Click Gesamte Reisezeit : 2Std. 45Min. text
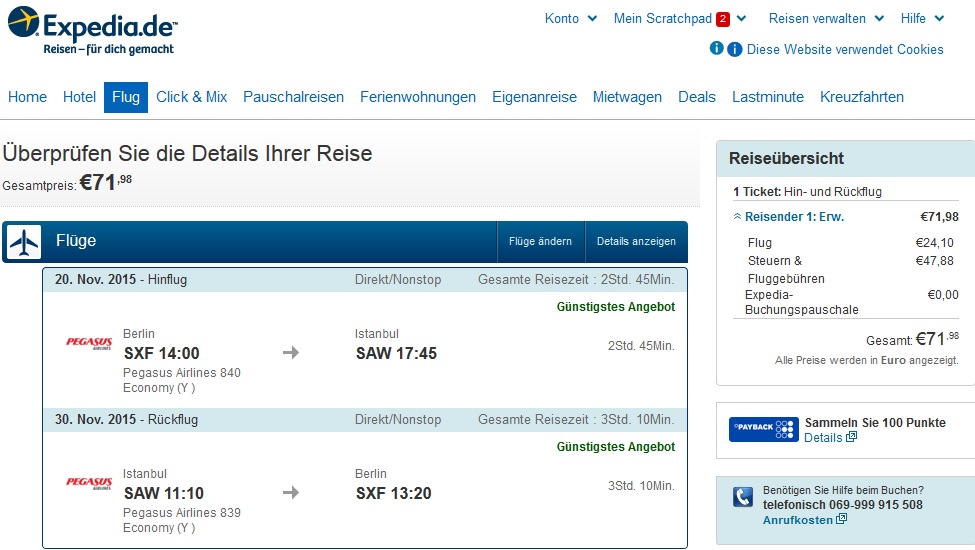This screenshot has width=975, height=550. [x=576, y=280]
